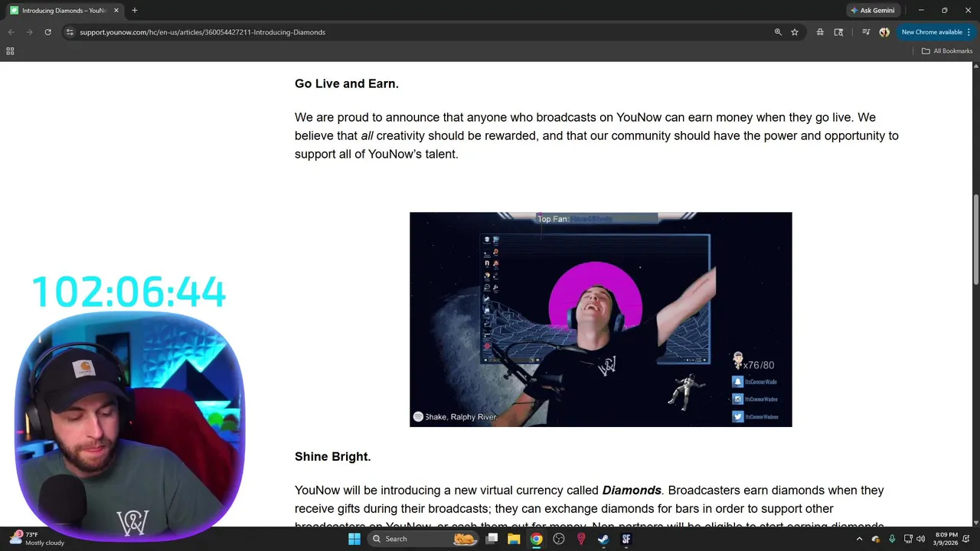Open a new tab with plus button
This screenshot has width=980, height=551.
[135, 11]
